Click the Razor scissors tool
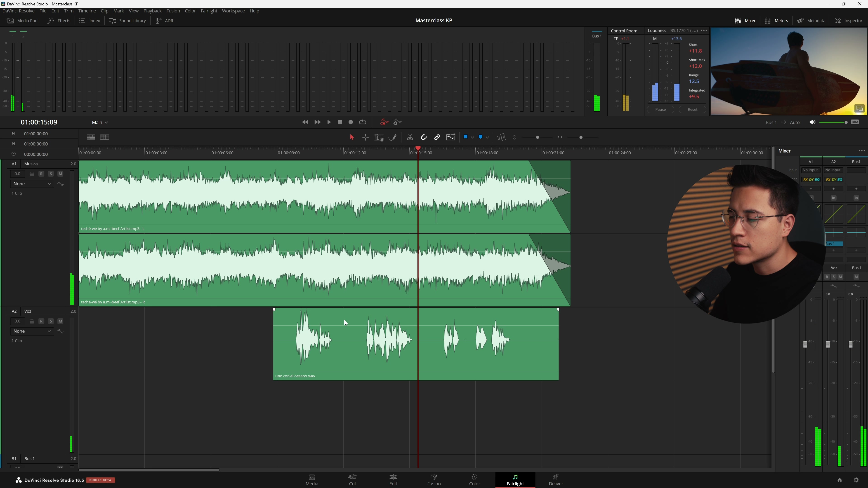 (410, 137)
